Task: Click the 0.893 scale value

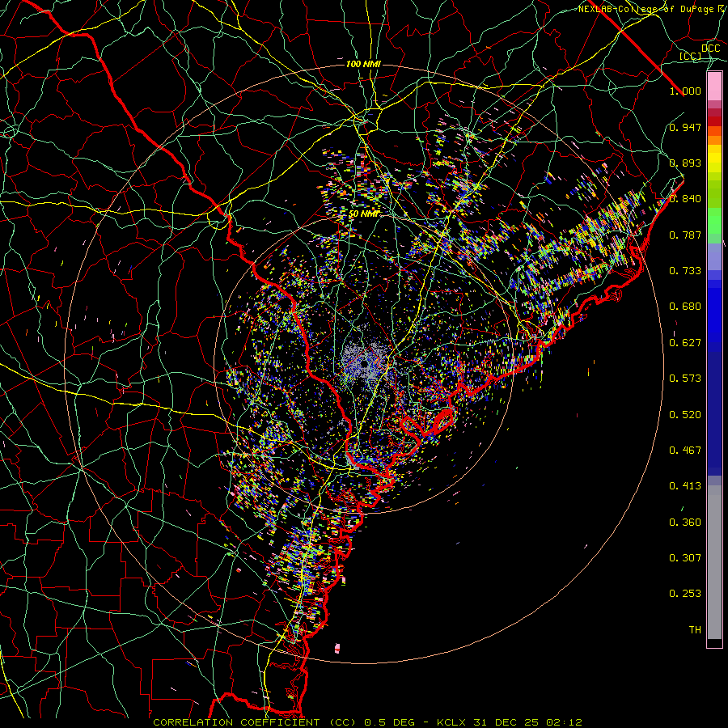Action: coord(685,163)
